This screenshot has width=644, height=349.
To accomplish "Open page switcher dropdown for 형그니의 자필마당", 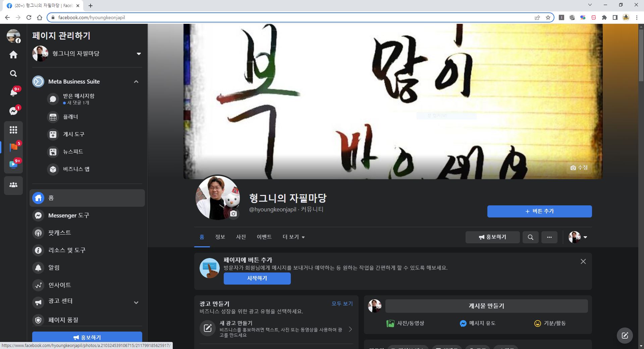I will pos(139,54).
